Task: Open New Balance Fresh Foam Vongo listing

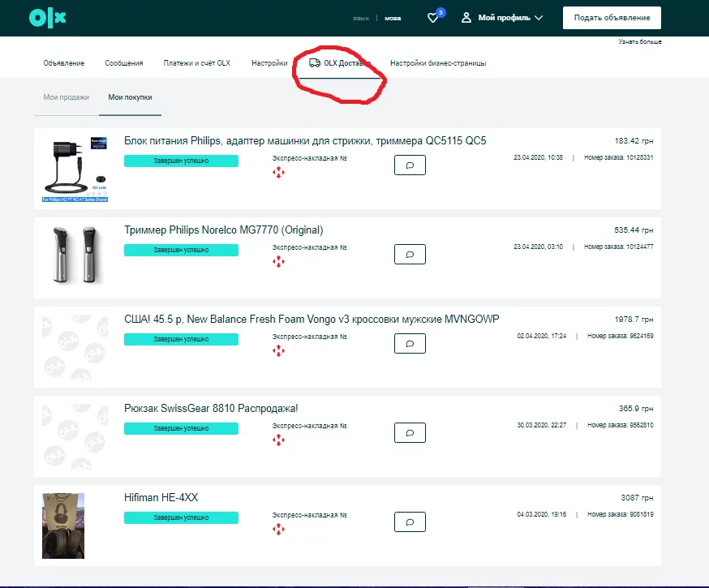Action: (x=312, y=319)
